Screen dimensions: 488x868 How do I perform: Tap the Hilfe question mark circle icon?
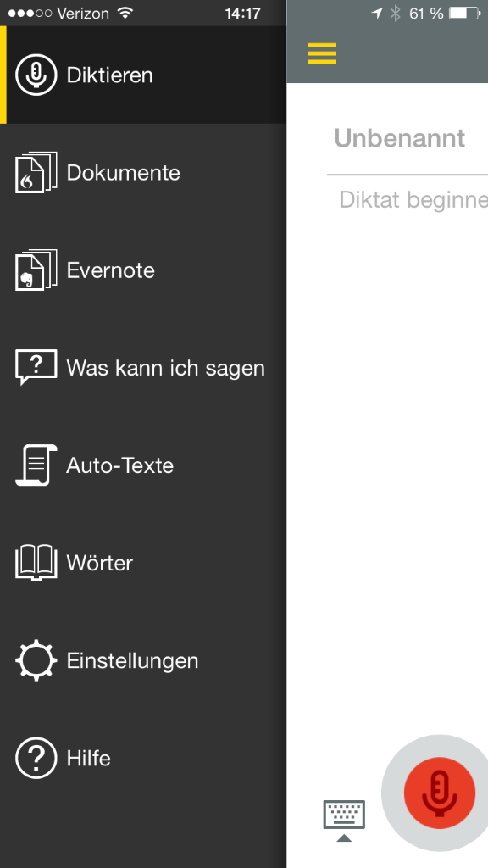tap(36, 758)
